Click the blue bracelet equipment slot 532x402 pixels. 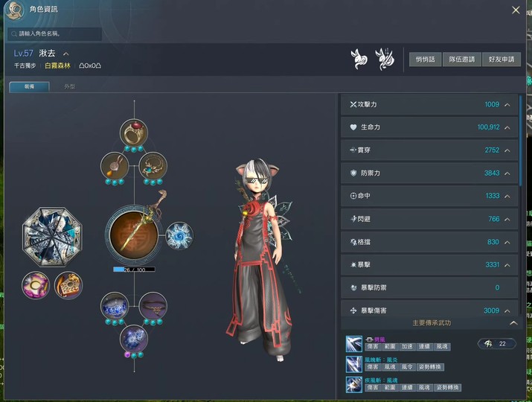point(115,306)
